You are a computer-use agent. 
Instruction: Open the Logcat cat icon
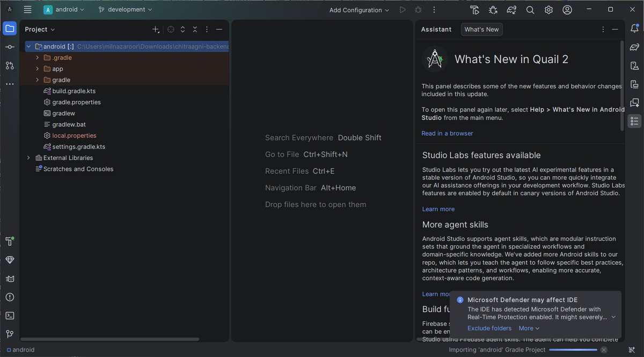10,279
